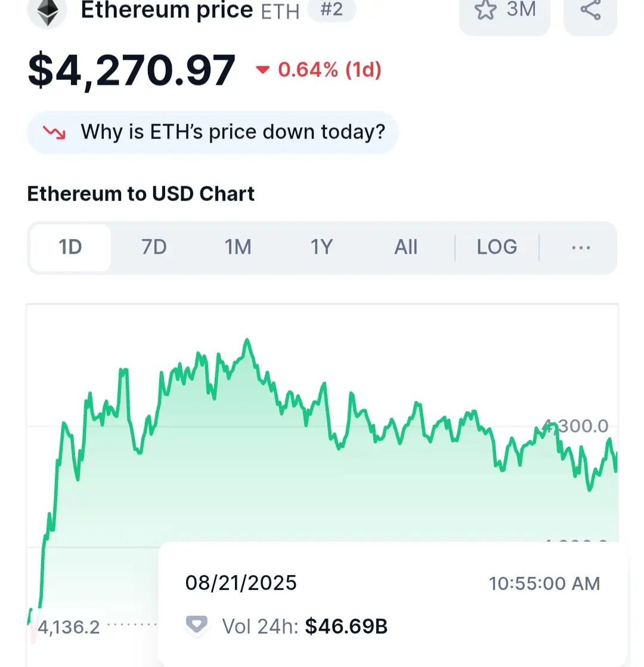The height and width of the screenshot is (667, 644).
Task: Click the 4,300.0 axis label
Action: coord(577,426)
